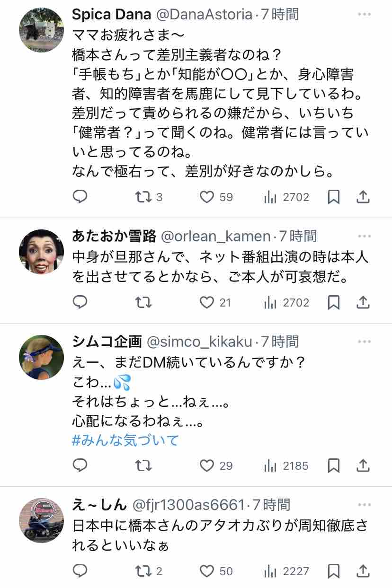
Task: Retweet シムコ企画's post
Action: pyautogui.click(x=143, y=466)
